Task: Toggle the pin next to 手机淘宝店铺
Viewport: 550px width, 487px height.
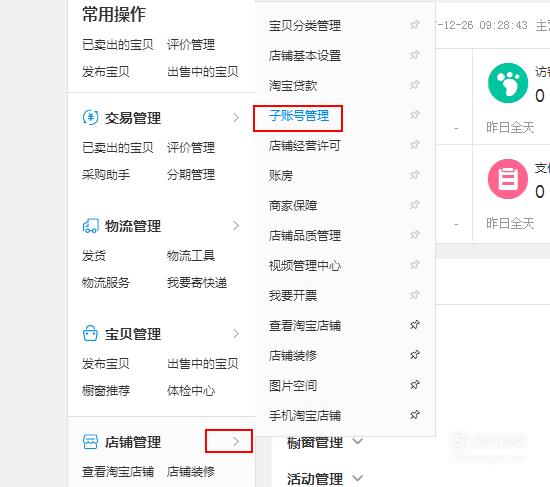Action: point(415,415)
